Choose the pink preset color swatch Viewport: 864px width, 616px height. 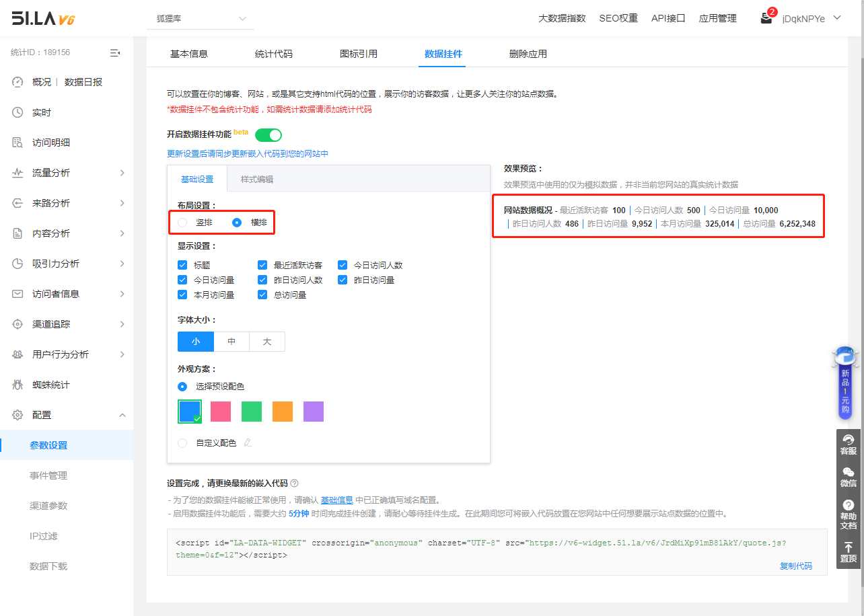click(x=221, y=412)
